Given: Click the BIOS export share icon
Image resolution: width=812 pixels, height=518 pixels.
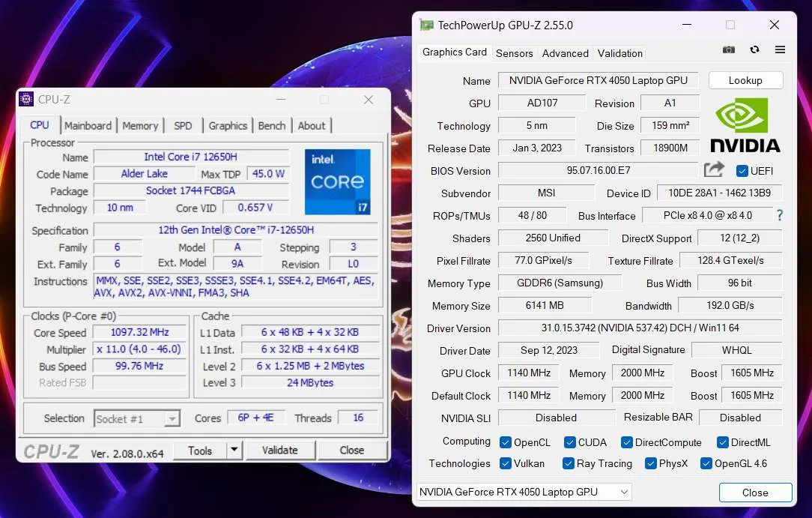Looking at the screenshot, I should [714, 169].
